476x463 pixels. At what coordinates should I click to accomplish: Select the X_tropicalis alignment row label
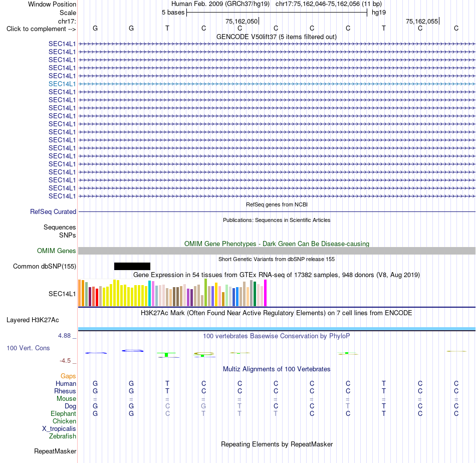[x=59, y=429]
